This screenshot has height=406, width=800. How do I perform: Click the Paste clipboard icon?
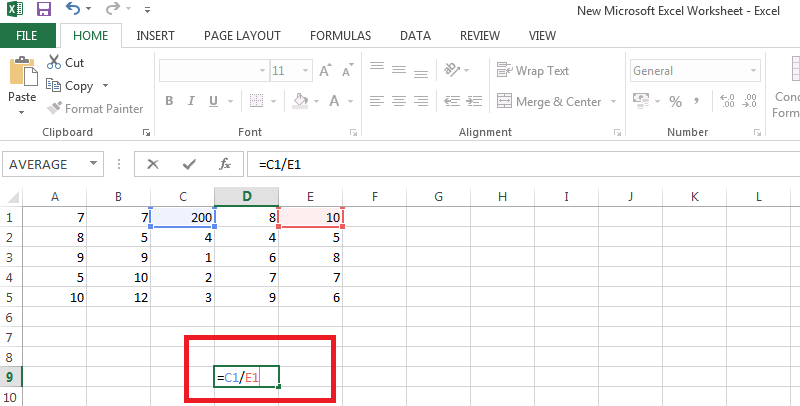point(22,78)
